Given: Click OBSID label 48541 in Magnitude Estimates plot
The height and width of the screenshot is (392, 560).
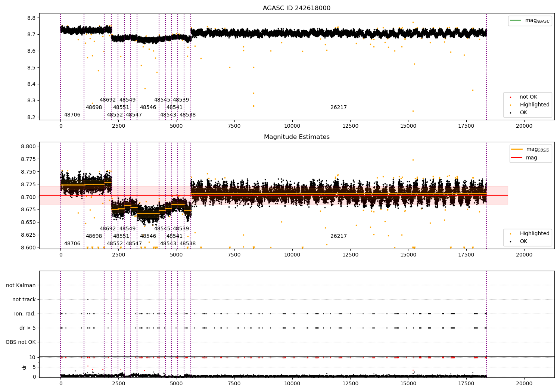Looking at the screenshot, I should pos(174,236).
